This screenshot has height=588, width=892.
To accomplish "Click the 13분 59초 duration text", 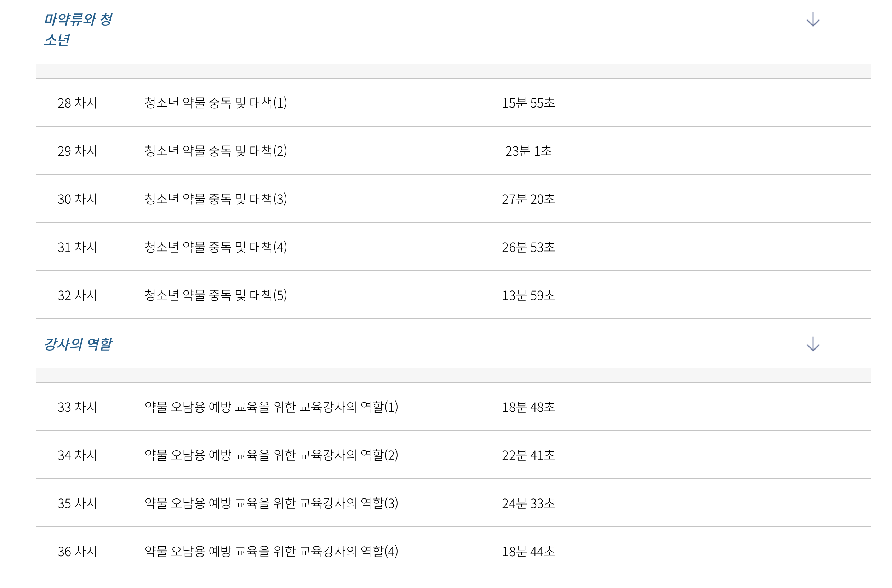I will [x=528, y=295].
